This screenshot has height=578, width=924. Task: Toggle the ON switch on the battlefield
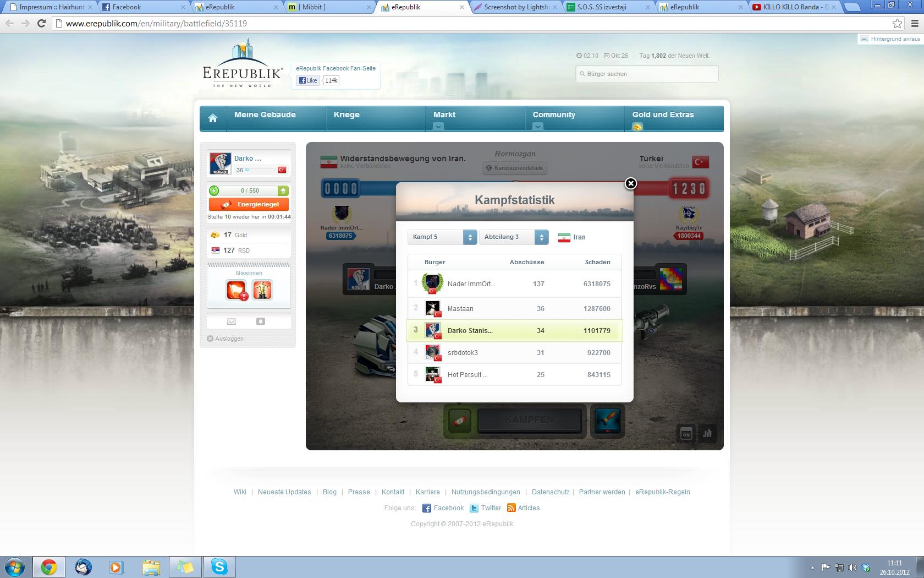click(686, 434)
